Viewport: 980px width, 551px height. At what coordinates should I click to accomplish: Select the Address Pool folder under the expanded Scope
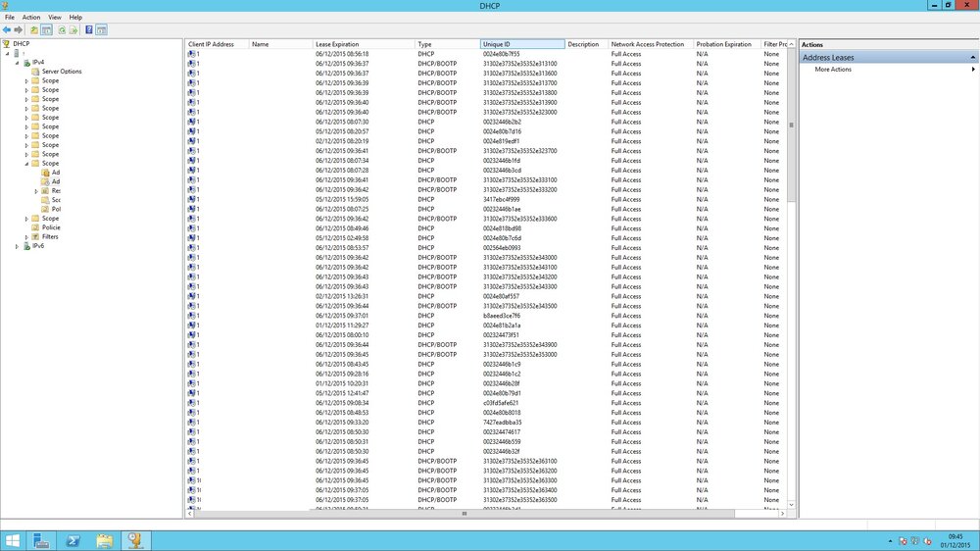coord(51,172)
